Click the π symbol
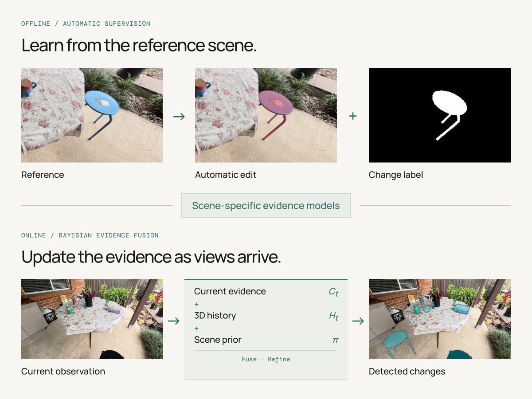 tap(336, 340)
